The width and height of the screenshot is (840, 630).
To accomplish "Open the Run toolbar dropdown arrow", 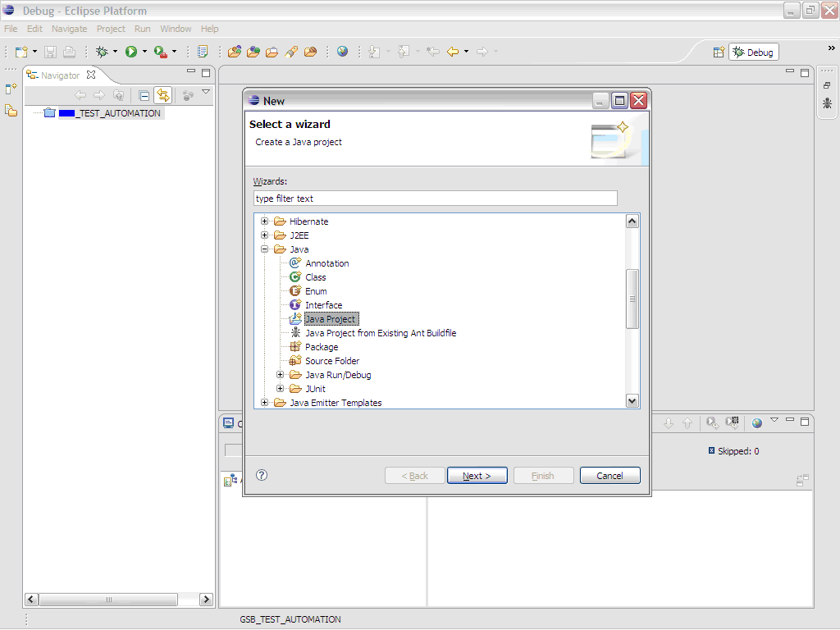I will coord(144,52).
